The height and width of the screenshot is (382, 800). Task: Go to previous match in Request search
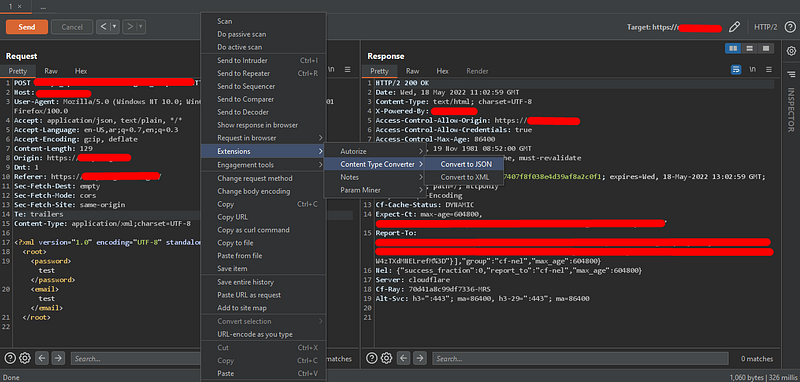click(42, 359)
